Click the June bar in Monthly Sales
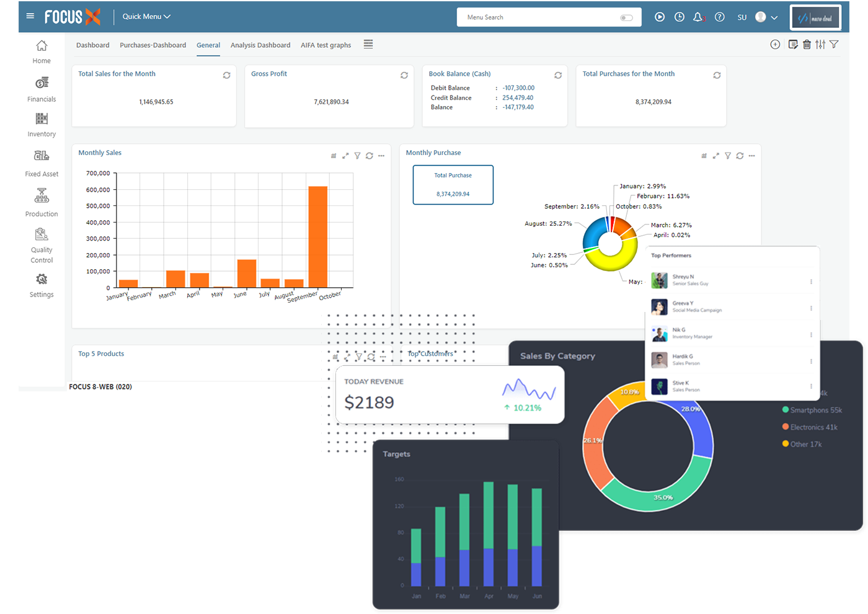This screenshot has width=868, height=614. pyautogui.click(x=246, y=274)
